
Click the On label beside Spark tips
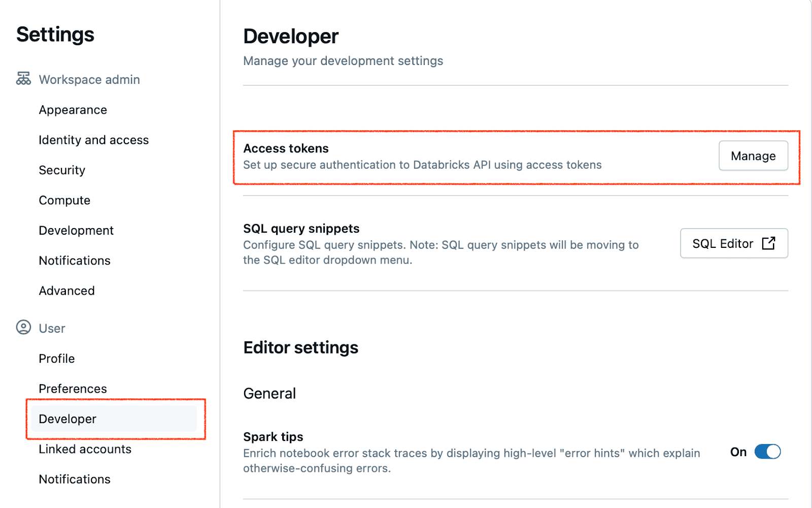pos(738,452)
